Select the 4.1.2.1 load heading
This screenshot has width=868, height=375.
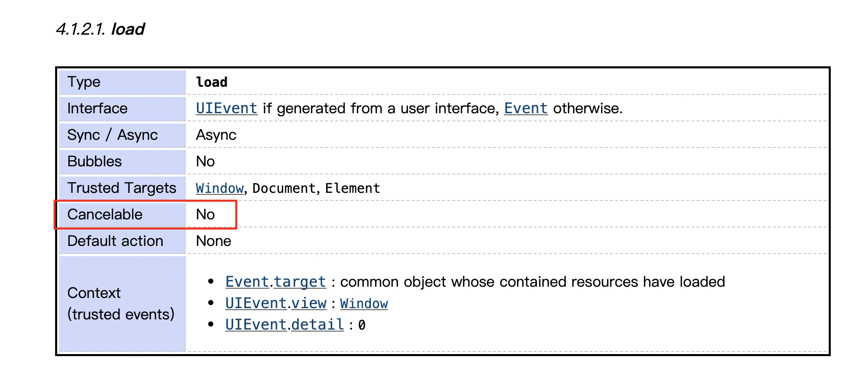point(101,29)
